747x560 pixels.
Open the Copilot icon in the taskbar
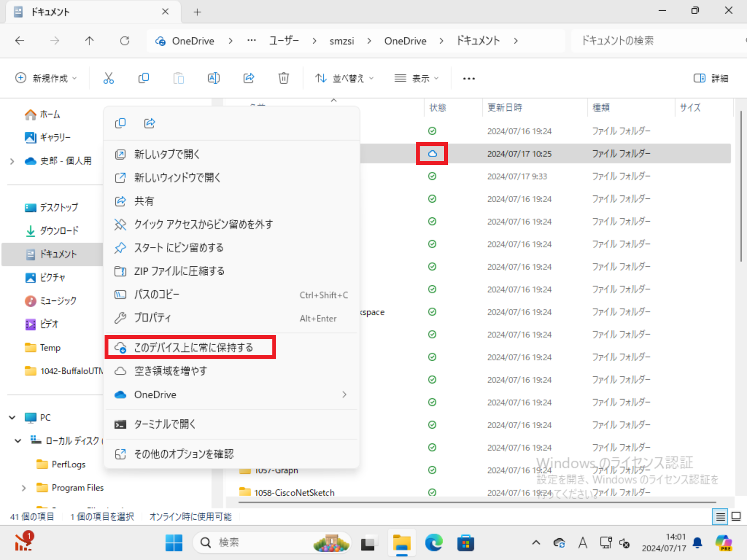click(x=724, y=542)
